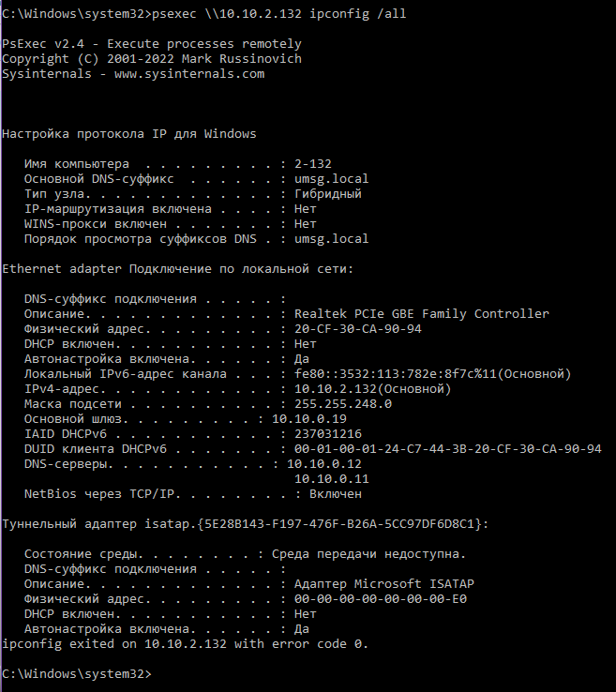The width and height of the screenshot is (616, 692).
Task: Click the node type value Гибридный
Action: (x=327, y=193)
